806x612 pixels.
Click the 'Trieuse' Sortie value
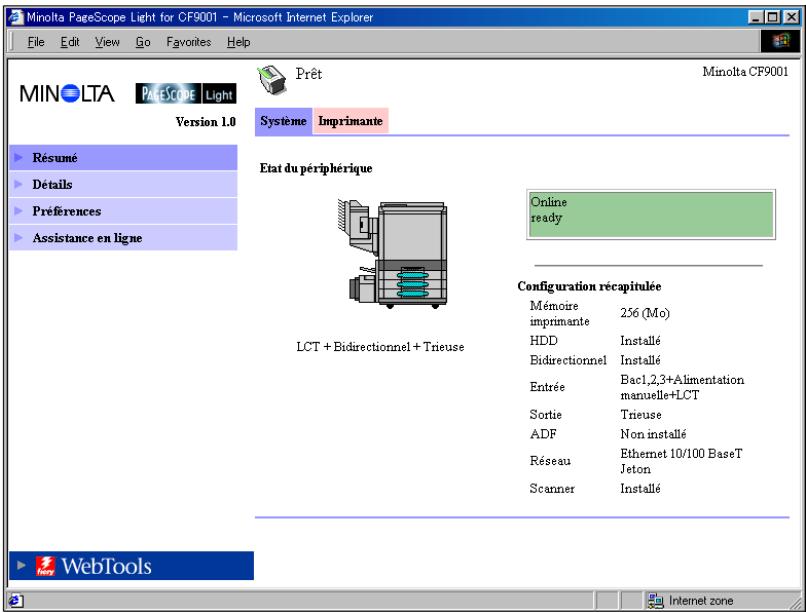click(640, 415)
